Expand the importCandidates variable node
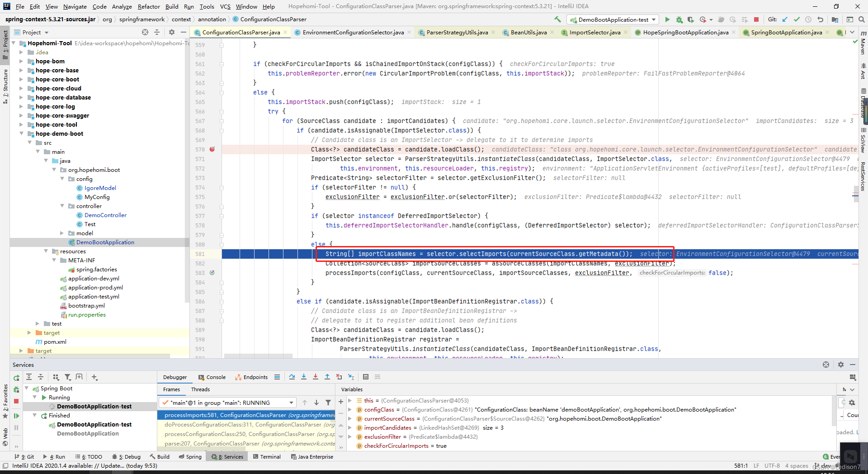The height and width of the screenshot is (474, 868). pos(350,427)
